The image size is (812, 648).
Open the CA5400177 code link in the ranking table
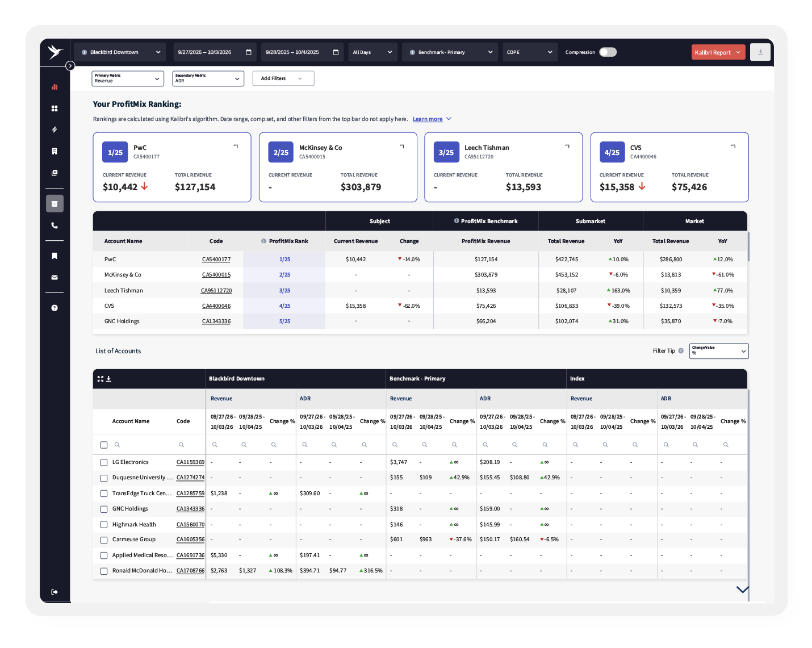click(x=216, y=260)
